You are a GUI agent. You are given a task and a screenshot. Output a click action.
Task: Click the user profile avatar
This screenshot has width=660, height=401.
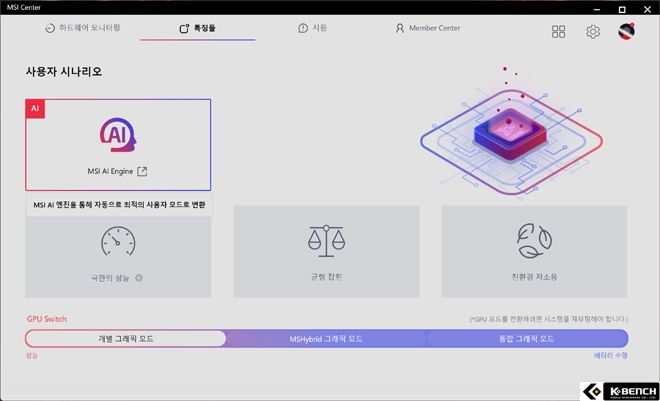[626, 32]
